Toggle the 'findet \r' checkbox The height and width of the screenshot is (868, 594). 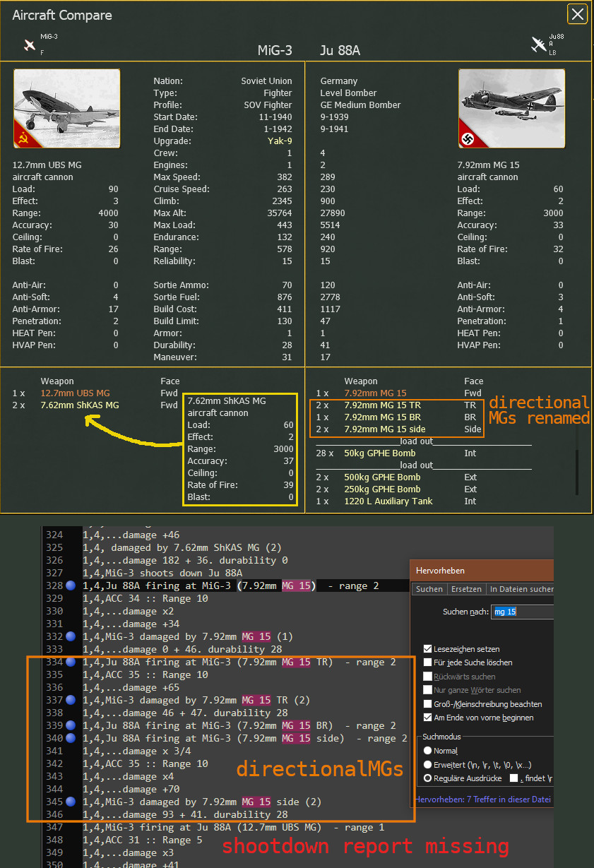click(x=514, y=778)
